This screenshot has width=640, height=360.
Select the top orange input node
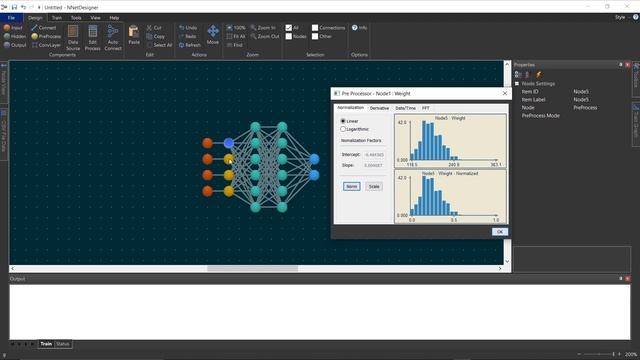208,143
